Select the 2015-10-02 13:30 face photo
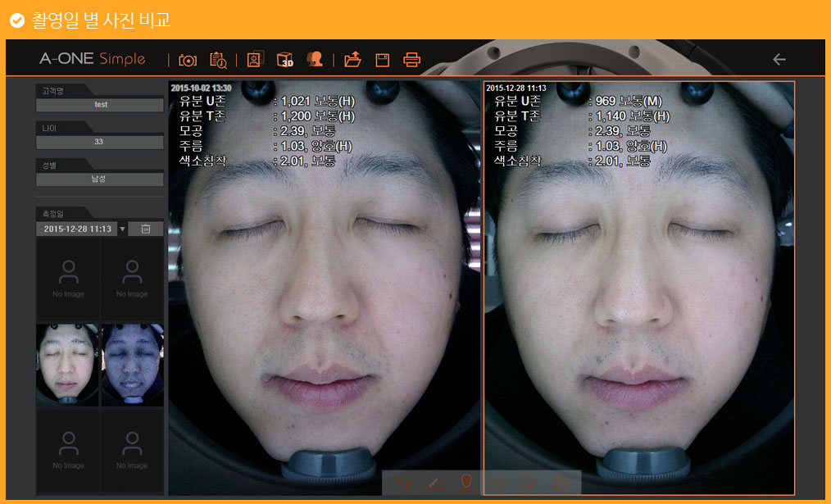 point(325,288)
